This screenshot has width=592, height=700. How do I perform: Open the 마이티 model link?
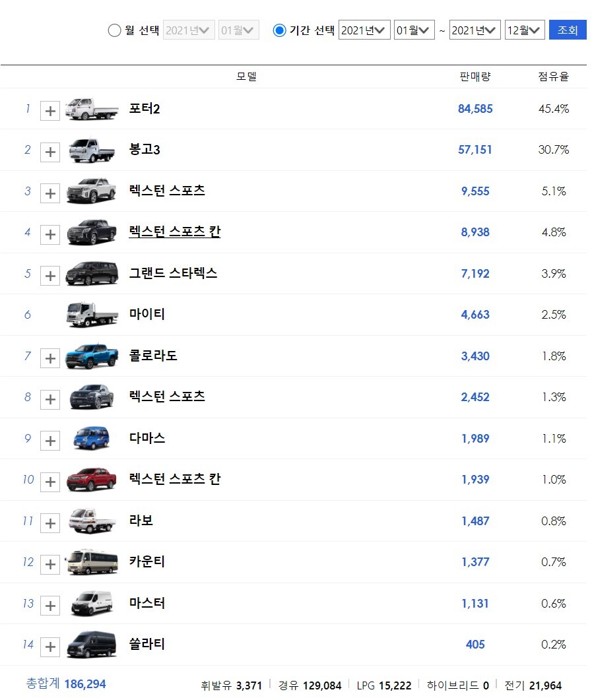pos(147,314)
